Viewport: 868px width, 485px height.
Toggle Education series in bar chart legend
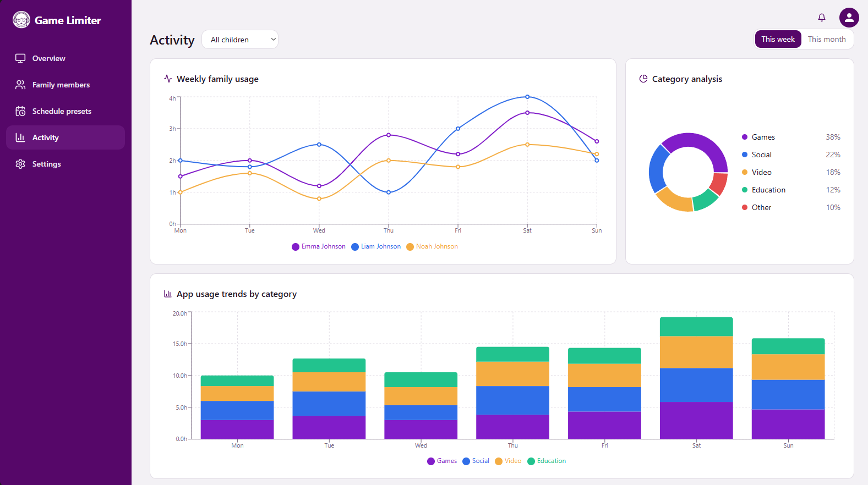(547, 461)
